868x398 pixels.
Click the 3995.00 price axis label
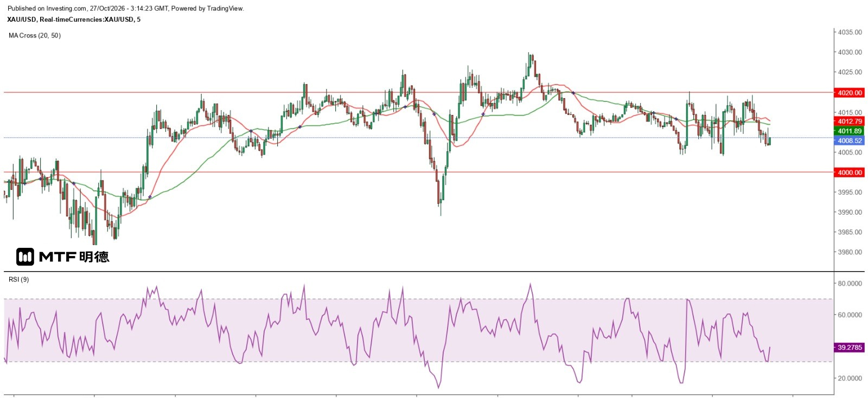click(850, 192)
